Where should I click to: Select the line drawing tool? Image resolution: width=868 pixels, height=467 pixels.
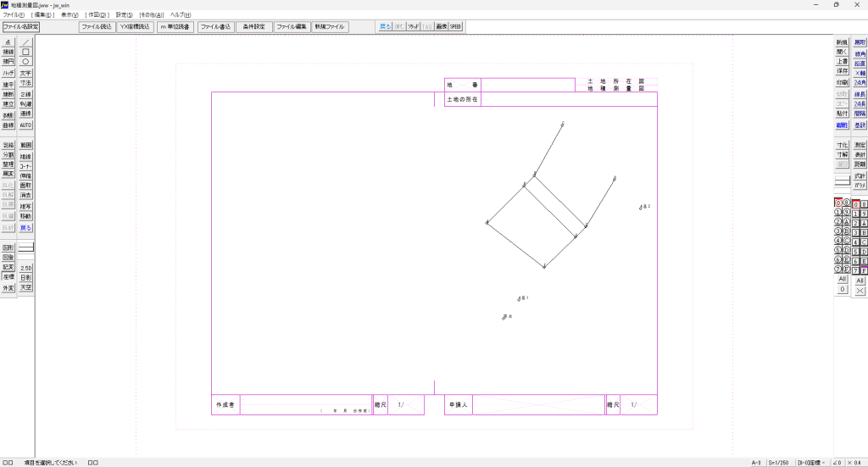pyautogui.click(x=25, y=42)
